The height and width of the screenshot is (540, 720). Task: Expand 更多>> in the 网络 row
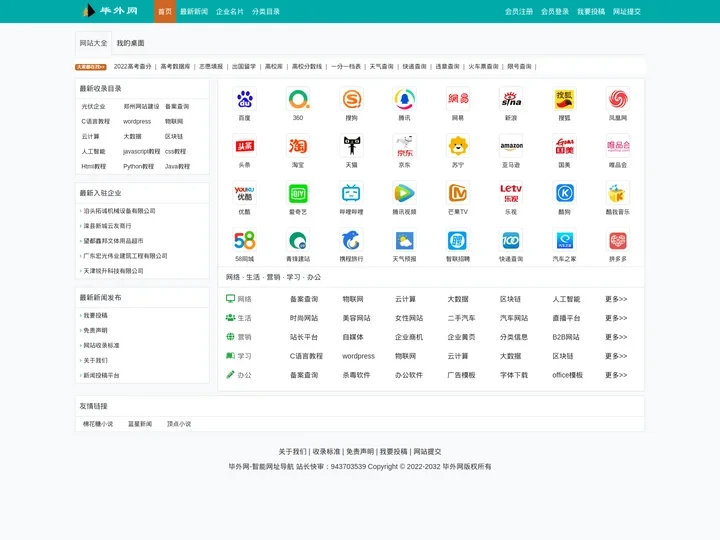click(616, 299)
